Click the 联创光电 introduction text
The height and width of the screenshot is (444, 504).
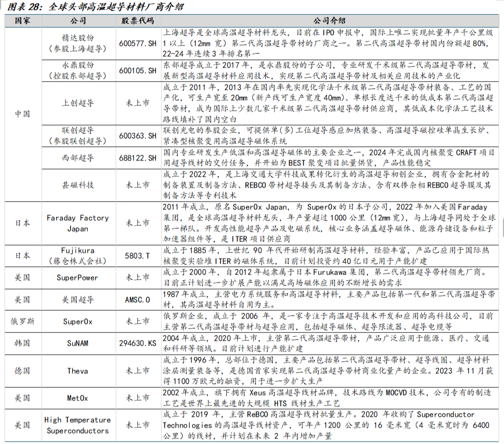327,136
